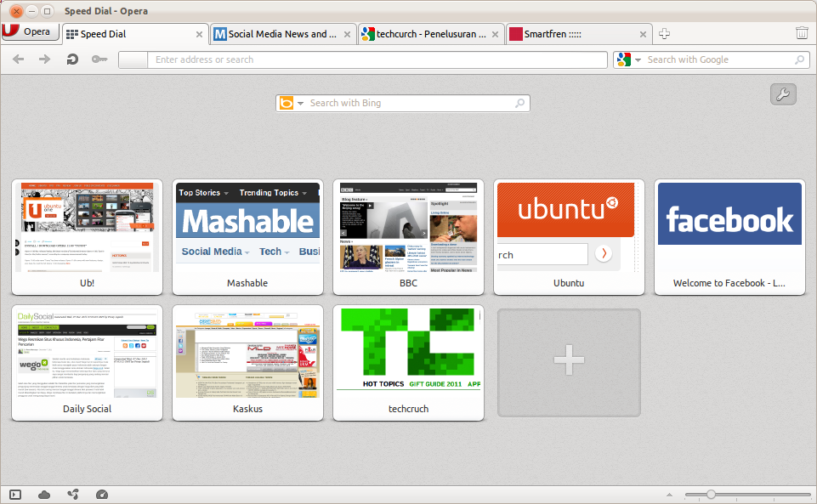
Task: Click the Bing logo icon
Action: pyautogui.click(x=287, y=103)
